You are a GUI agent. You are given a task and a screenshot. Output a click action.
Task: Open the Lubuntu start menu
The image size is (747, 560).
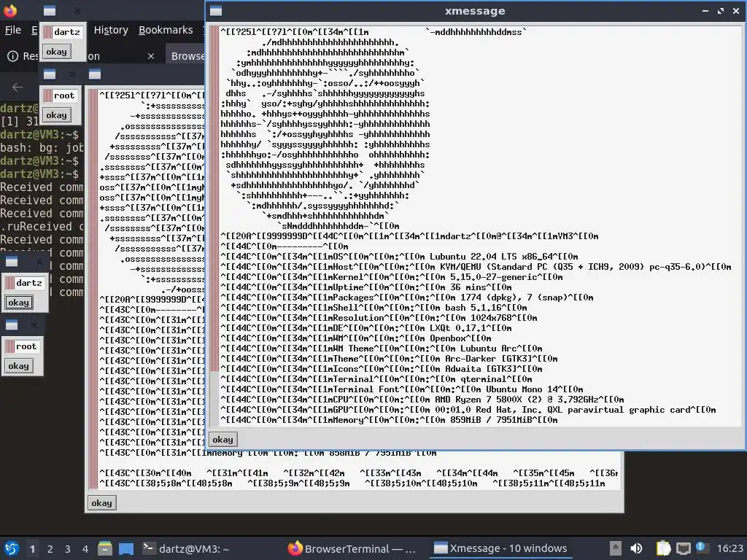point(12,548)
